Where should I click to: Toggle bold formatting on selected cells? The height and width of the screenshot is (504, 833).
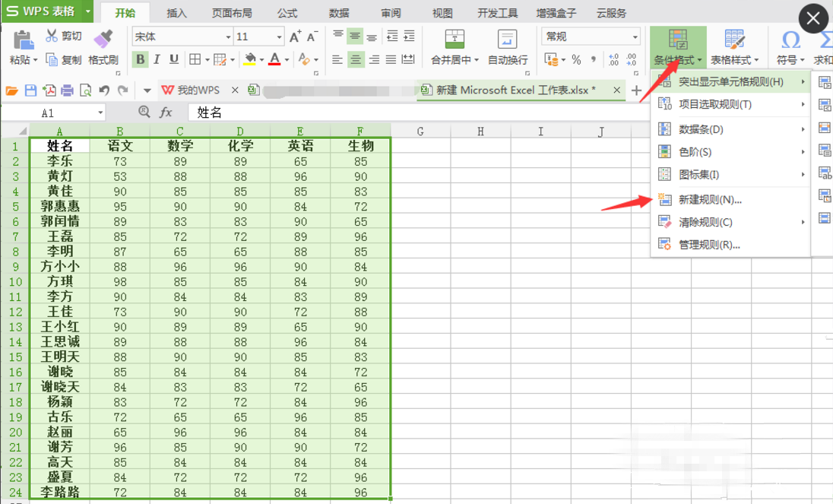pos(141,59)
